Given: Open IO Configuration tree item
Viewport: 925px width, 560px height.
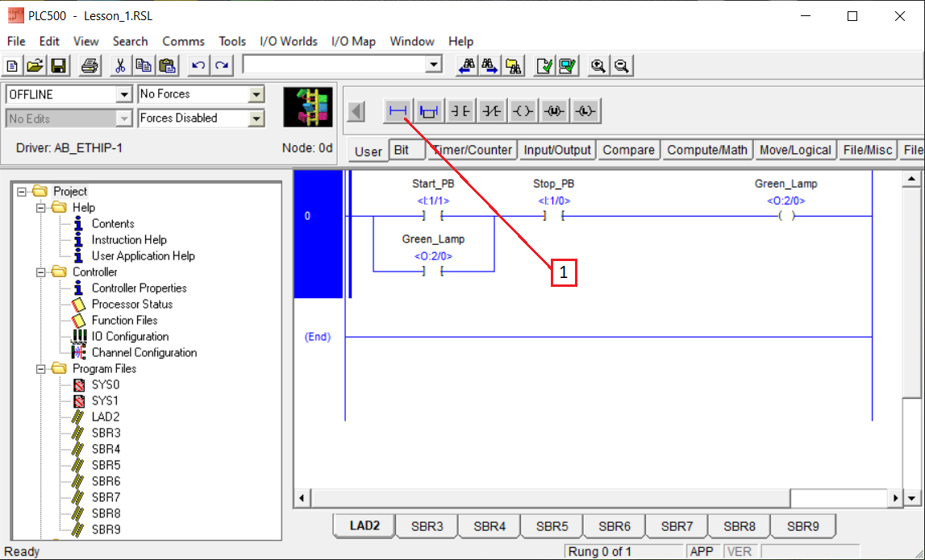Looking at the screenshot, I should point(130,337).
